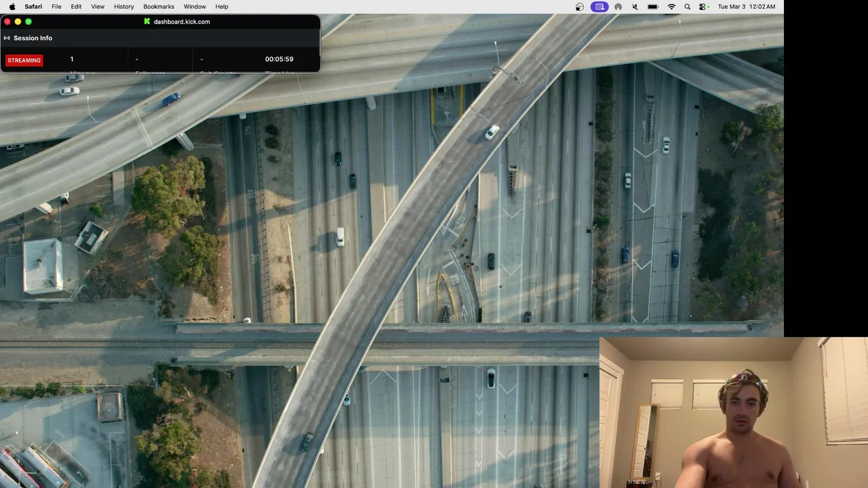The image size is (868, 488).
Task: Click the screen sharing presenter icon in menu bar
Action: coord(599,7)
